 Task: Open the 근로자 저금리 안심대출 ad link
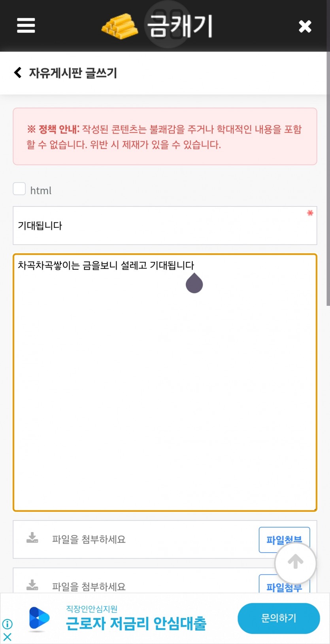coord(136,623)
